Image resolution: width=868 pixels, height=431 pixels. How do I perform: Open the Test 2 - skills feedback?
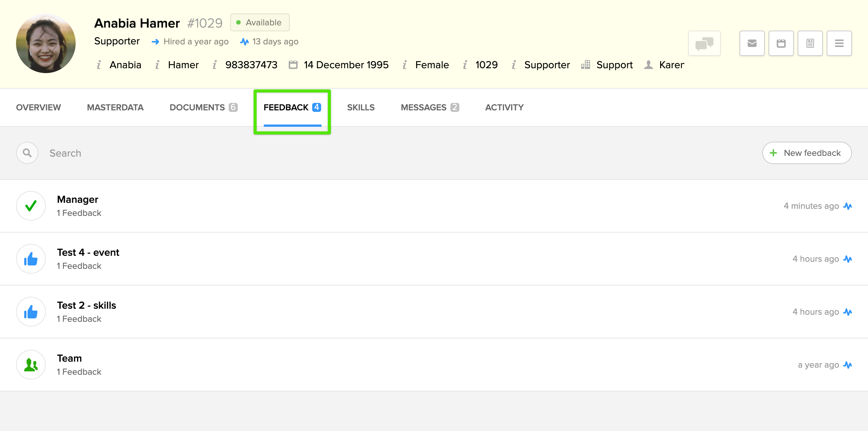[434, 312]
